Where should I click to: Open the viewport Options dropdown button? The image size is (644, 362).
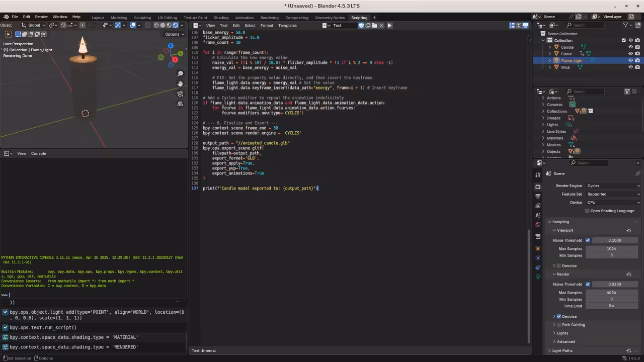pyautogui.click(x=175, y=34)
